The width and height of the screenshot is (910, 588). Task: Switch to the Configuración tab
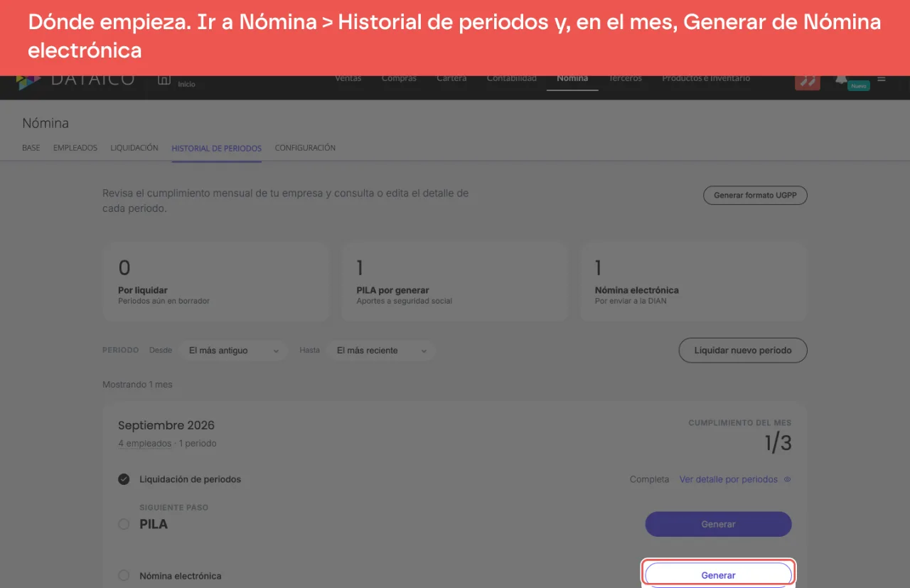pos(305,148)
